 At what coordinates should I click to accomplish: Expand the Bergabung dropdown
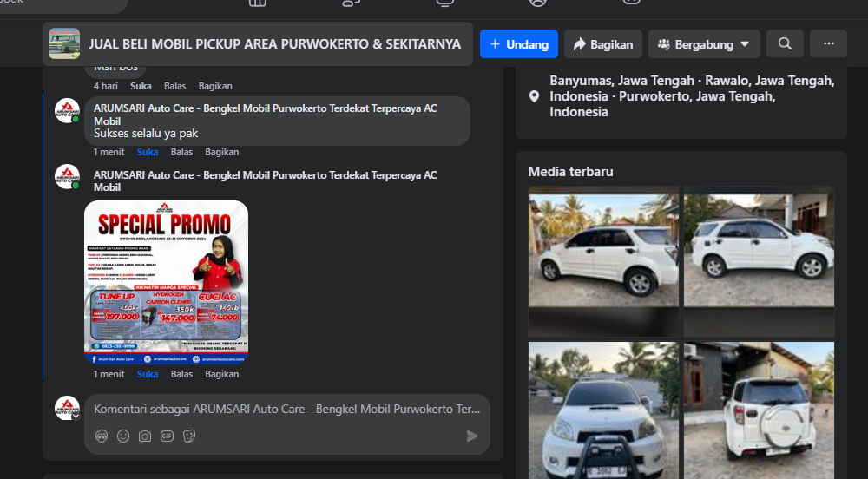coord(704,43)
